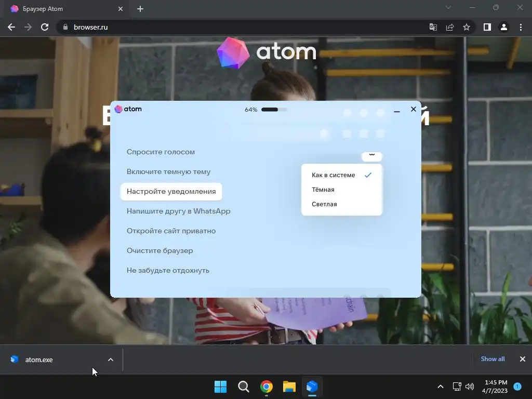
Task: Open the Chrome profile avatar
Action: click(504, 27)
